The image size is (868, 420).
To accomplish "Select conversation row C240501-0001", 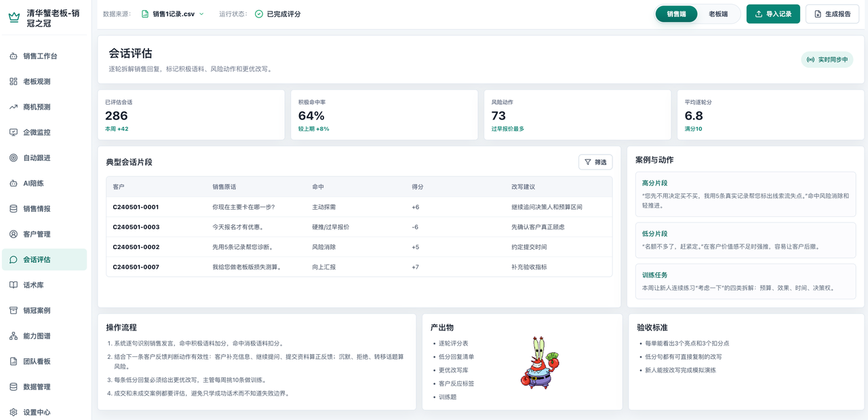I will click(359, 207).
